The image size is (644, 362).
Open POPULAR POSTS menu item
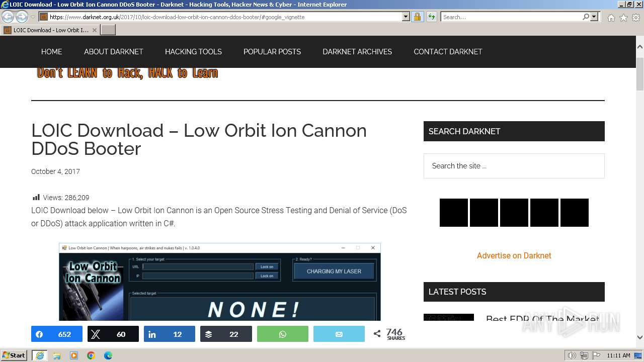point(272,52)
